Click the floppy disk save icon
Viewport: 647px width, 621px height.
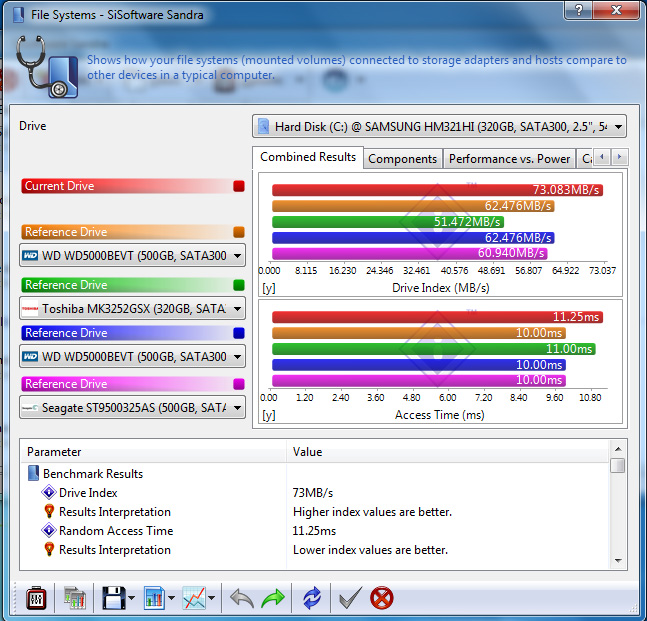[x=113, y=598]
